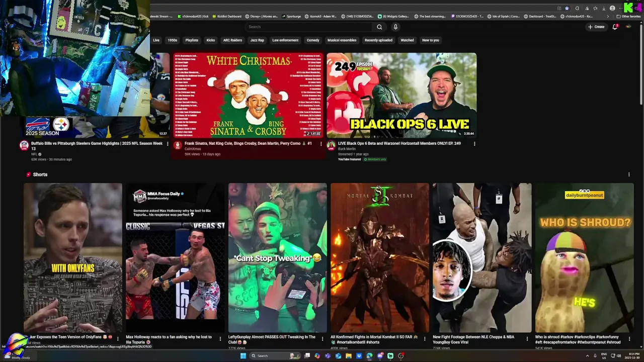Open Black Ops 6 Live video thumbnail

pos(401,95)
